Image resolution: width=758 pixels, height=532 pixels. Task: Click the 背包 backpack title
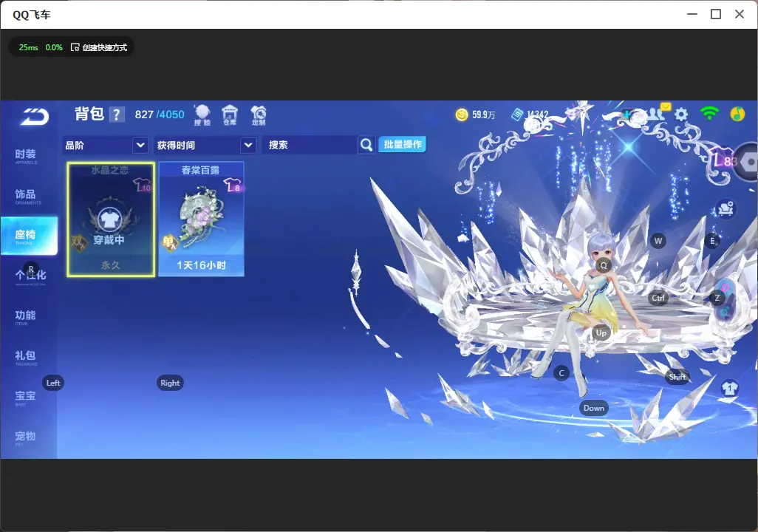pyautogui.click(x=89, y=114)
